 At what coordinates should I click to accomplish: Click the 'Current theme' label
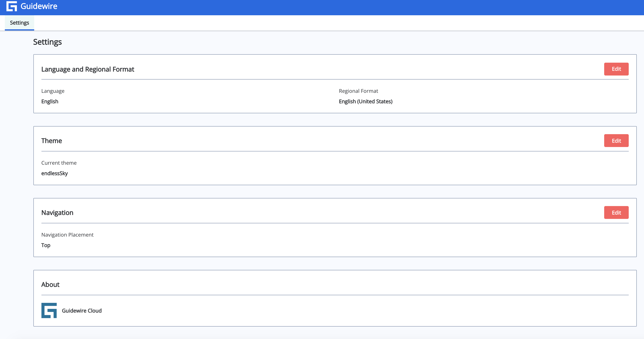tap(59, 163)
